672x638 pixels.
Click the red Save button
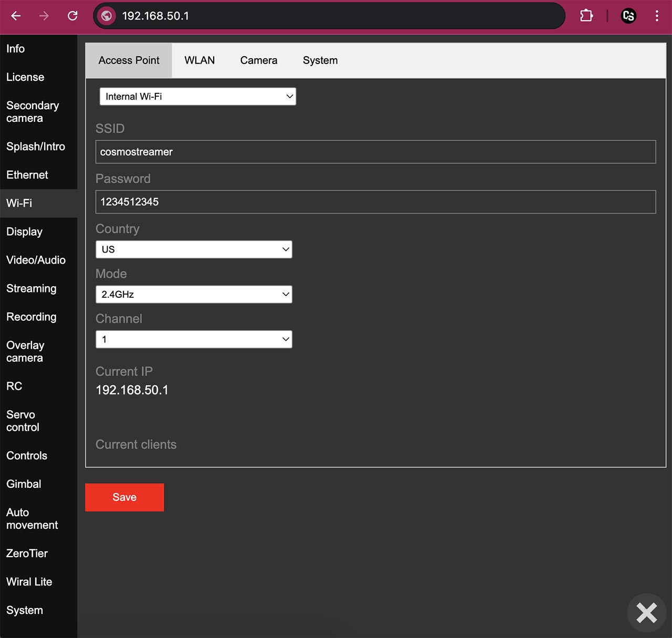pyautogui.click(x=124, y=497)
